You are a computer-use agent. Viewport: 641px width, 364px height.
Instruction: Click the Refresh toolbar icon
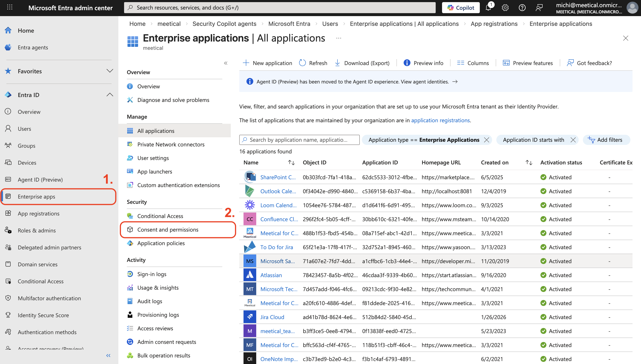[302, 63]
